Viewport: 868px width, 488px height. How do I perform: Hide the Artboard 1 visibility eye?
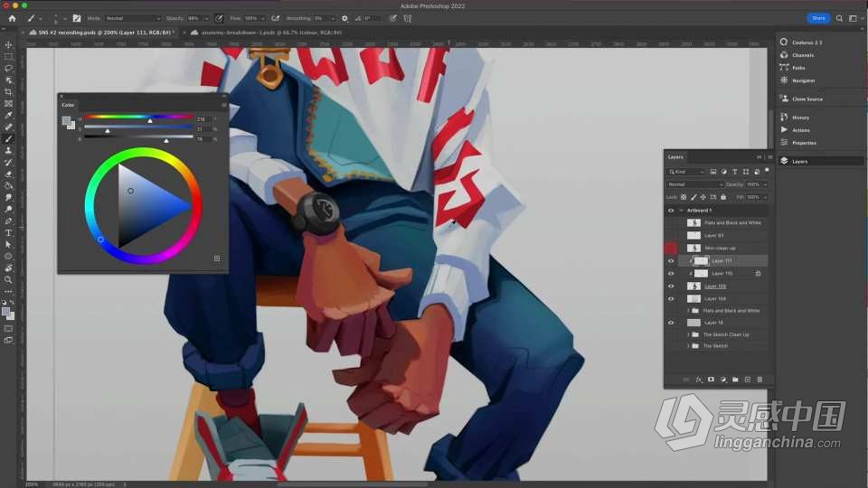coord(671,211)
